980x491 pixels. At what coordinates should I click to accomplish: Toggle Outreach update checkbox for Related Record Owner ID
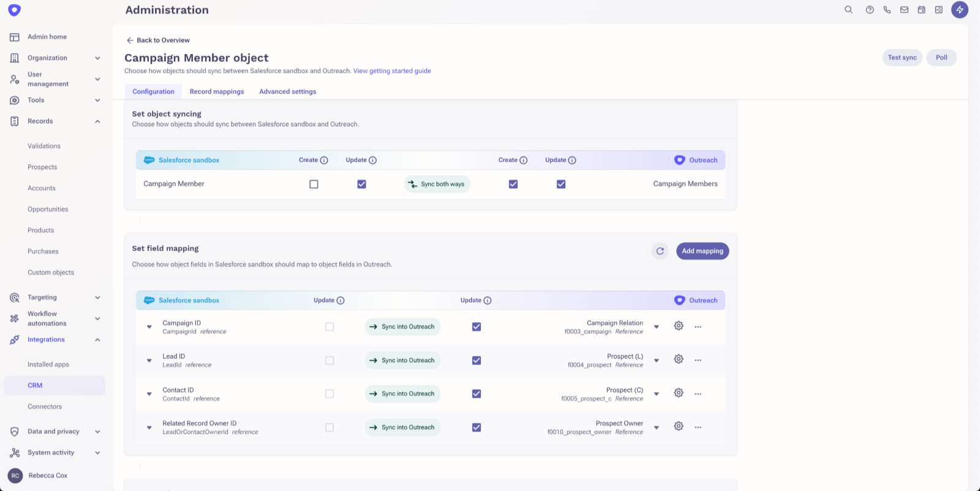click(477, 427)
